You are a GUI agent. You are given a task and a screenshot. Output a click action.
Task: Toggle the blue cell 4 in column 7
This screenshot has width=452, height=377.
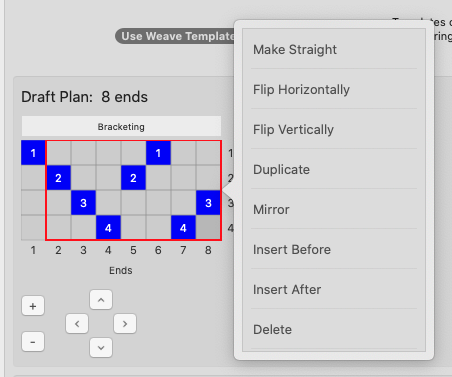pyautogui.click(x=183, y=228)
